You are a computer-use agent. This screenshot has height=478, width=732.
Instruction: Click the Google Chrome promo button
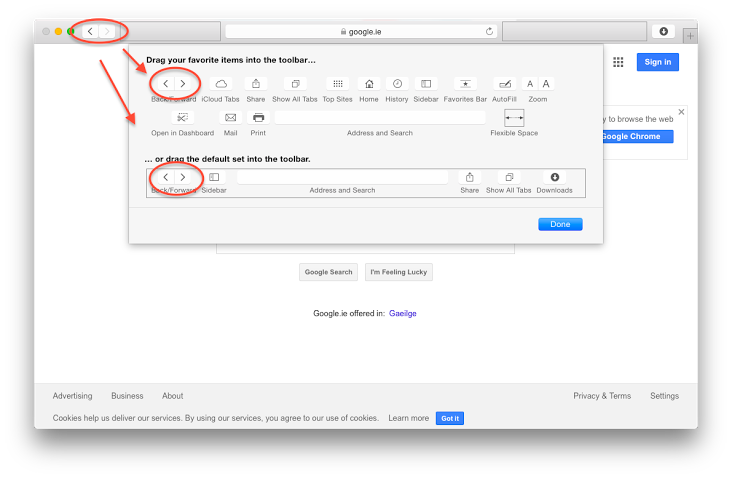(637, 136)
